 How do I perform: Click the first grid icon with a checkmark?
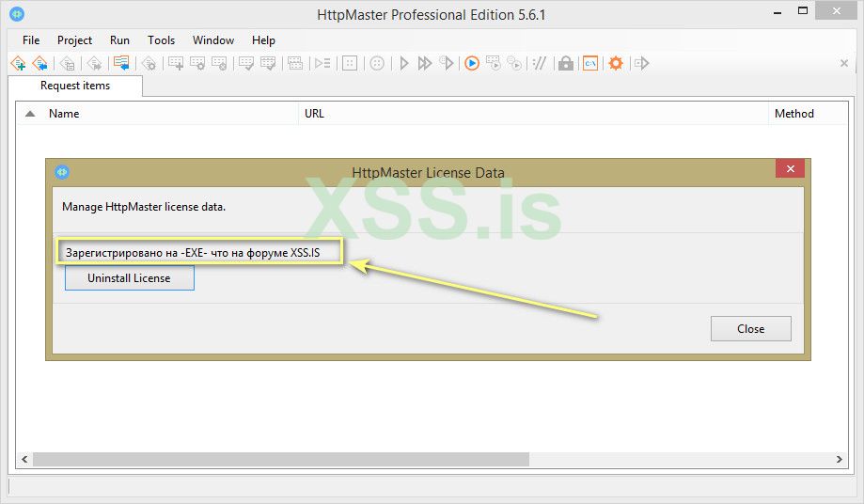pyautogui.click(x=245, y=63)
